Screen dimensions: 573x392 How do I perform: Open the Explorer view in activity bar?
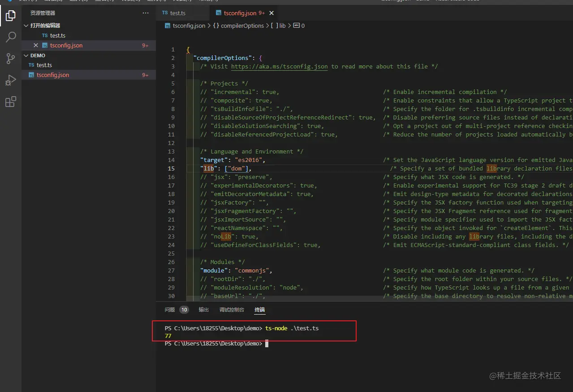coord(11,16)
